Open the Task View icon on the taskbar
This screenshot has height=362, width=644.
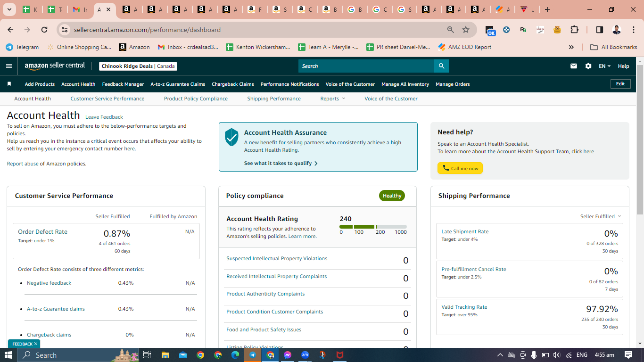coord(147,355)
